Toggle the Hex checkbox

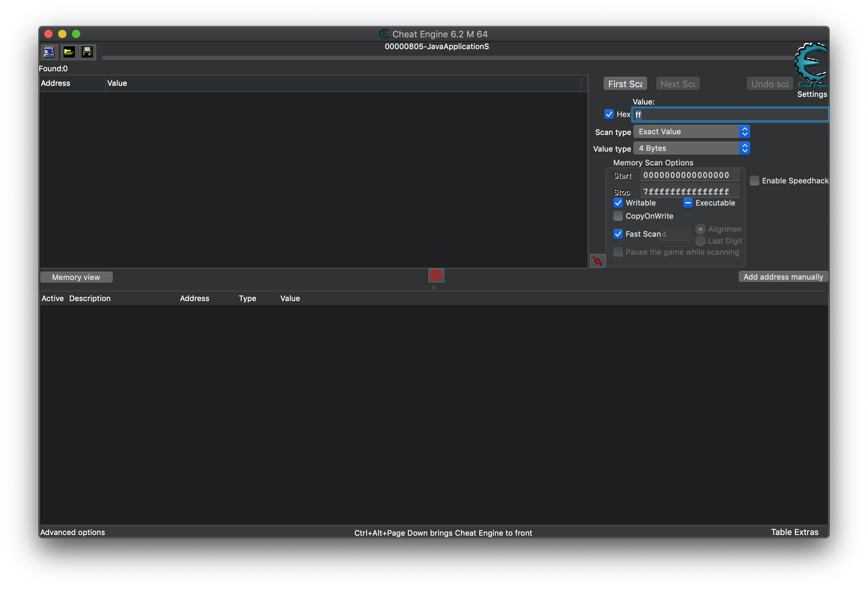(609, 114)
